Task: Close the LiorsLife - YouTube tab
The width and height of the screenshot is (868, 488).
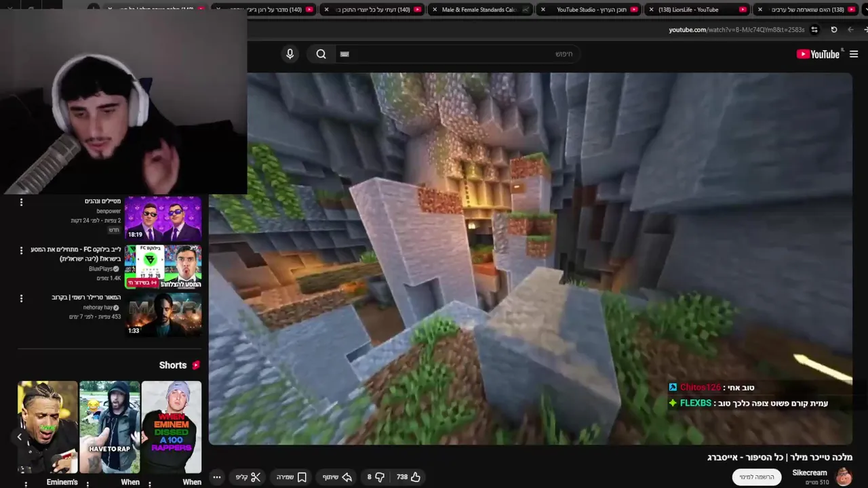Action: (x=652, y=9)
